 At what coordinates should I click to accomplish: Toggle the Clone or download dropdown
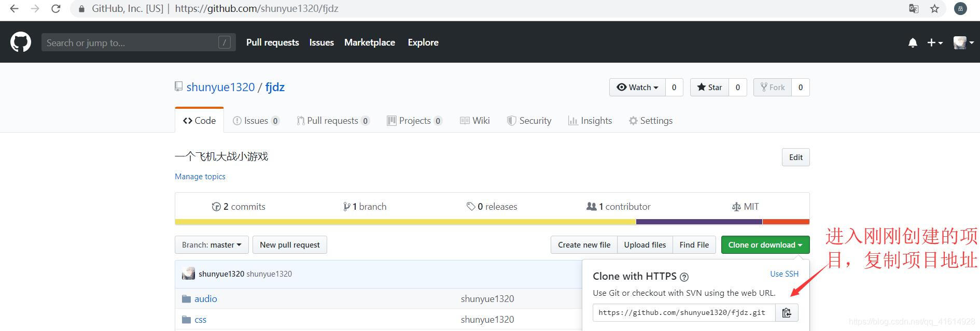pos(765,245)
